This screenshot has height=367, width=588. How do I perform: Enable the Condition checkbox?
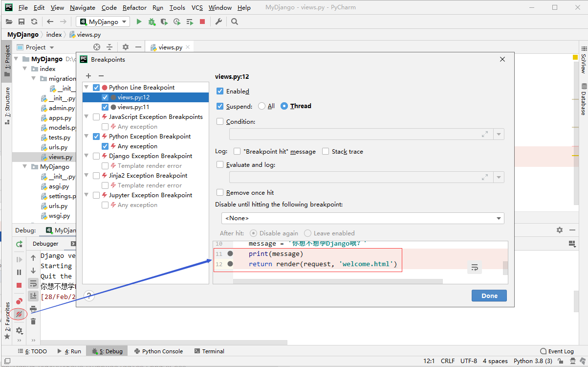click(220, 121)
